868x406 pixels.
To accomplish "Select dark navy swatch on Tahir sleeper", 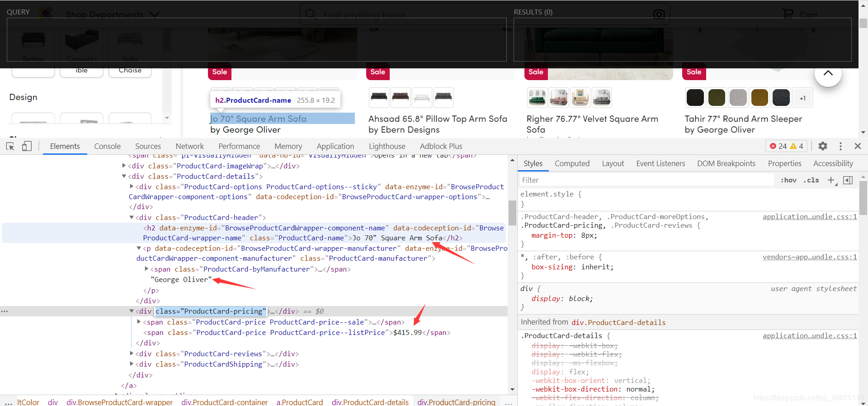I will click(781, 98).
